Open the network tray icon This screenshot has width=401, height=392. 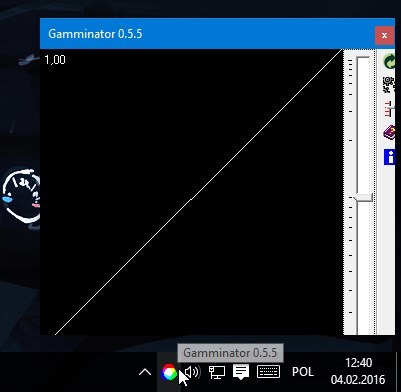(x=217, y=372)
